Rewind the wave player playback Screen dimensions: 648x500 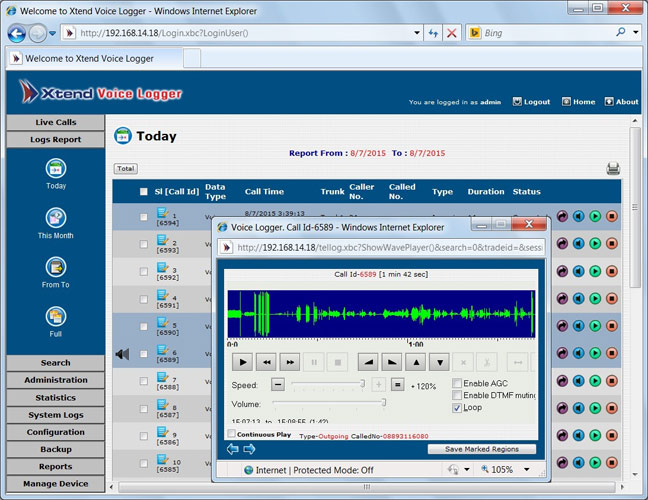267,362
